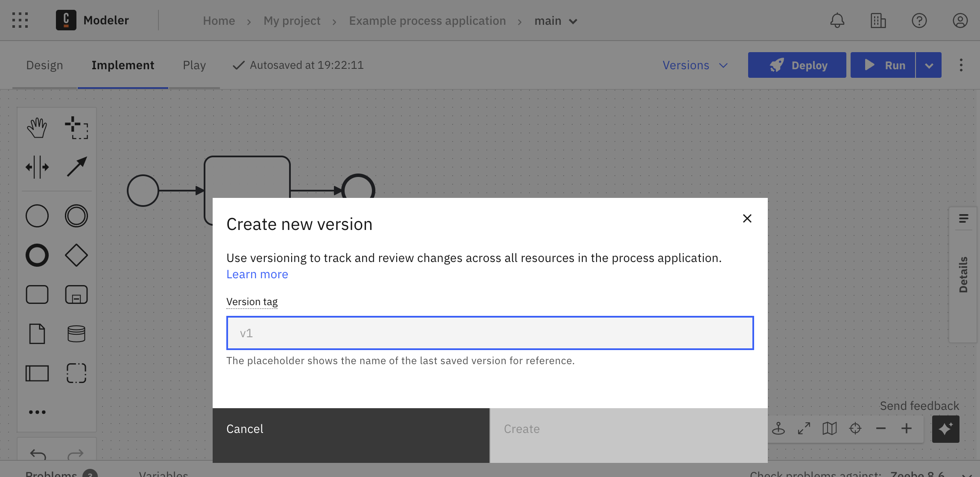The height and width of the screenshot is (477, 980).
Task: Create a Gateway diamond from palette
Action: pos(76,255)
